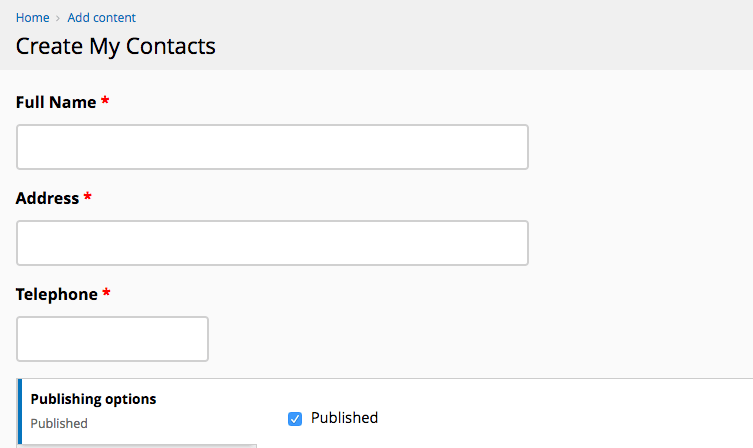Click the breadcrumb separator chevron after Home
The width and height of the screenshot is (753, 448).
coord(58,18)
